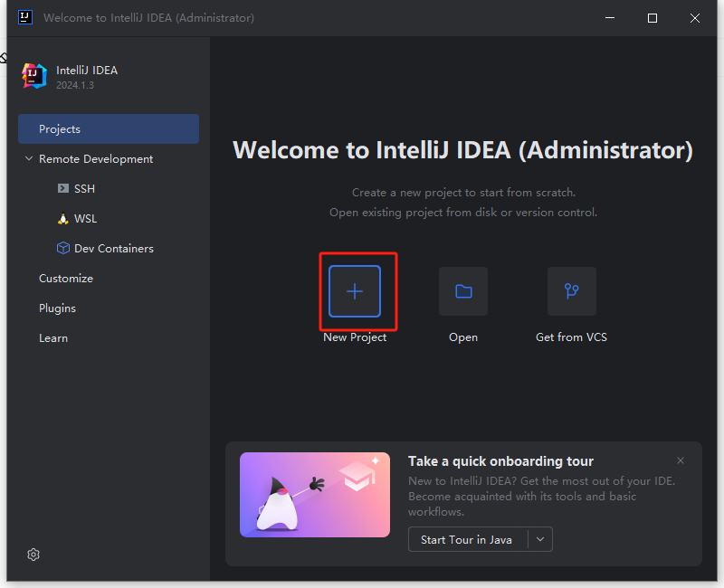Click the IJ title bar app icon

coord(25,17)
